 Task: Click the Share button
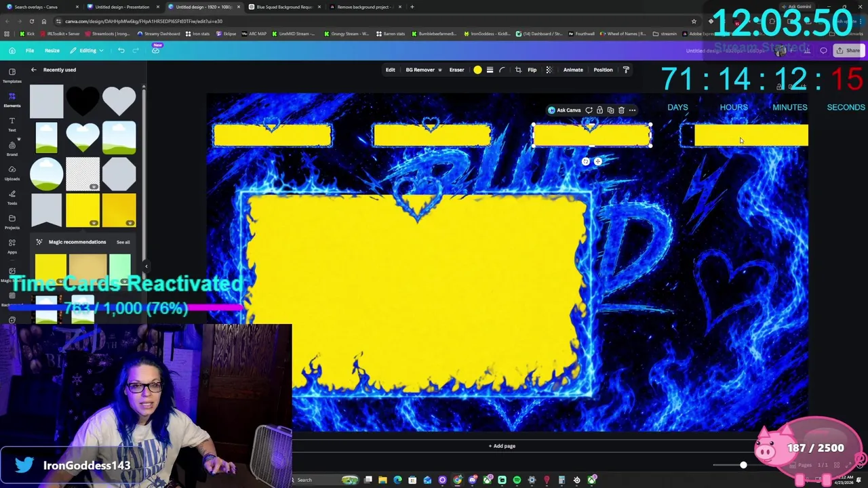click(848, 50)
